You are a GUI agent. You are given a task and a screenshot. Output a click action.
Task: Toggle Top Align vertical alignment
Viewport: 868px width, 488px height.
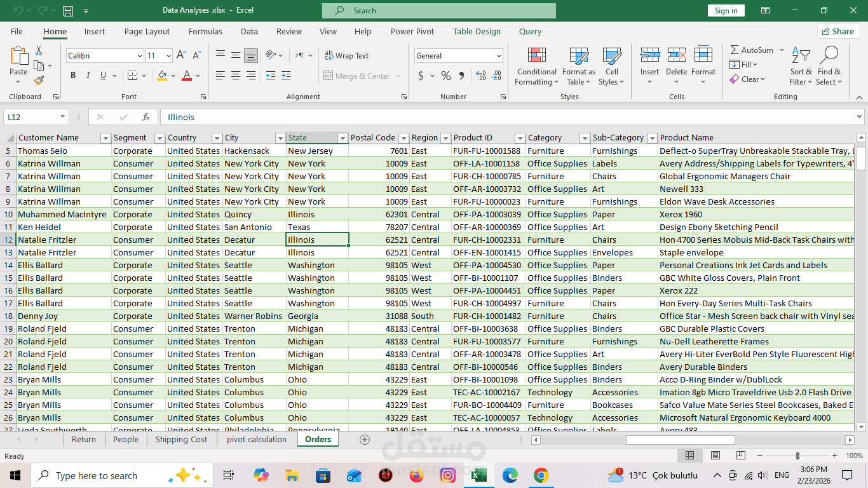point(220,55)
